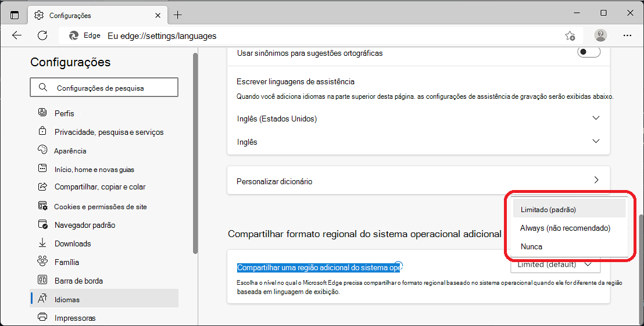The image size is (644, 326).
Task: Click the Edge logo in address bar
Action: click(x=73, y=35)
